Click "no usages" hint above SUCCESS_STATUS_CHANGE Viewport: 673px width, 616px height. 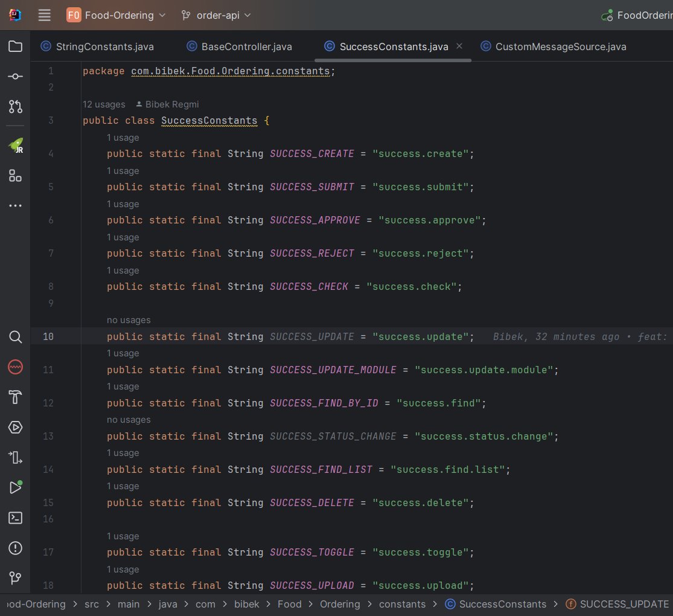click(129, 420)
